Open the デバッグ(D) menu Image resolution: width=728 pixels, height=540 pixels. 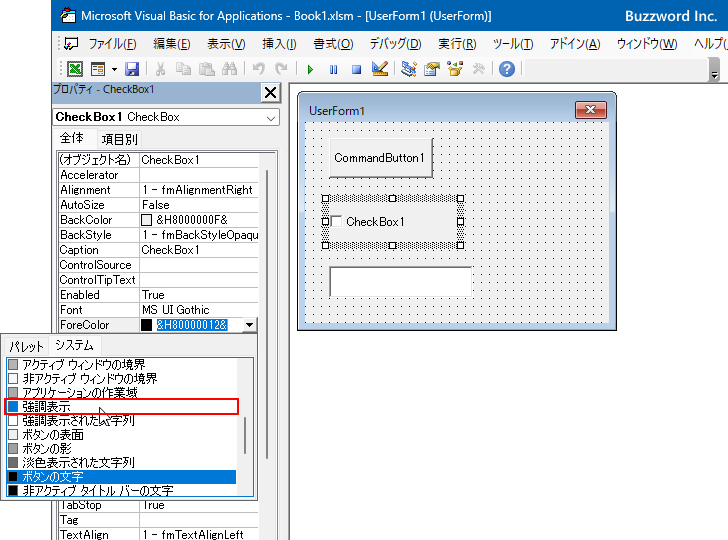pyautogui.click(x=395, y=44)
